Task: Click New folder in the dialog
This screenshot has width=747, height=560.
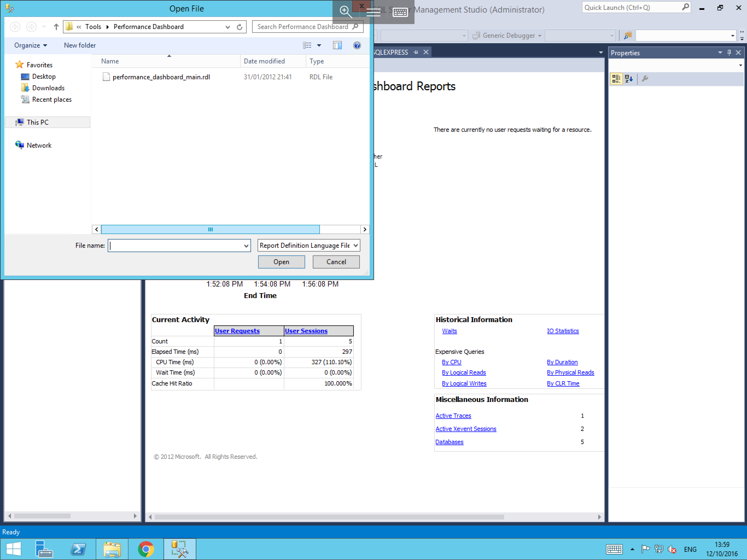Action: tap(80, 45)
